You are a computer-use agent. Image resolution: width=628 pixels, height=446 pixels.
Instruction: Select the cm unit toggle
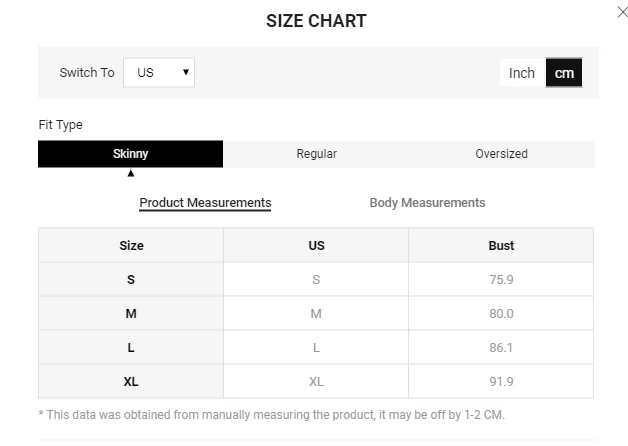(x=564, y=73)
